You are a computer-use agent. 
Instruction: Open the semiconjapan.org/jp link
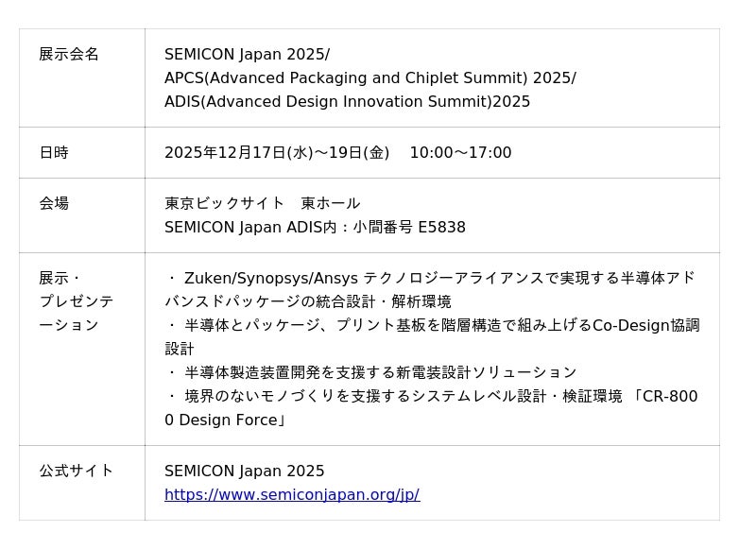(x=291, y=494)
